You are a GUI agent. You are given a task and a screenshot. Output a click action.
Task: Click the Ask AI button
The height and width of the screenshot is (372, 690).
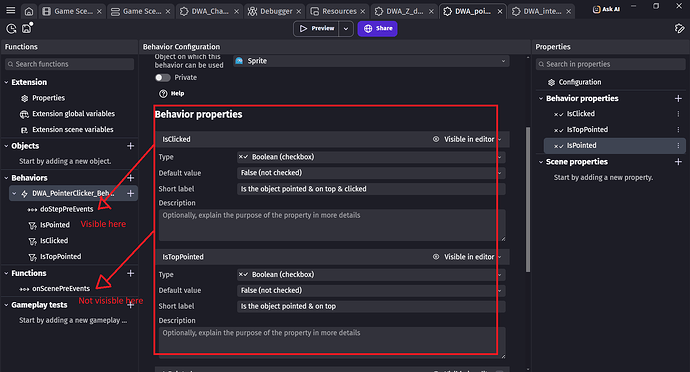pyautogui.click(x=606, y=9)
